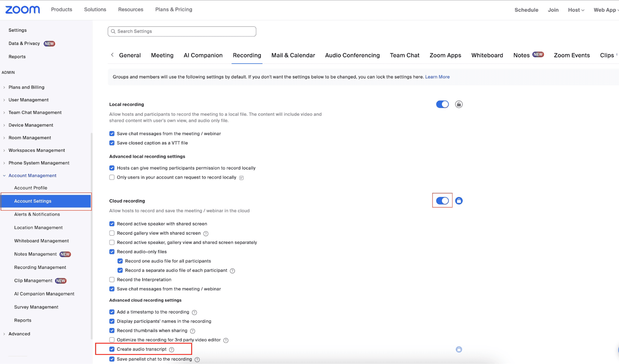
Task: Uncheck Save closed caption as a VTT file
Action: pyautogui.click(x=112, y=143)
